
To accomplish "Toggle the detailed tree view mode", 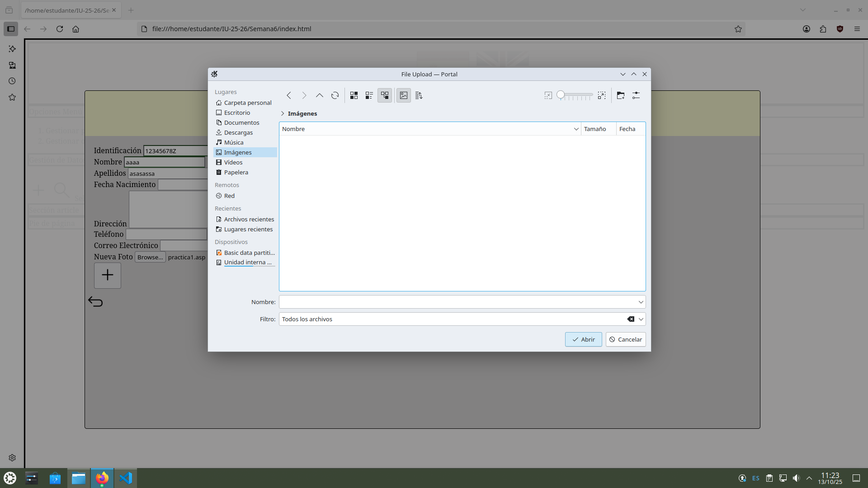I will click(385, 95).
